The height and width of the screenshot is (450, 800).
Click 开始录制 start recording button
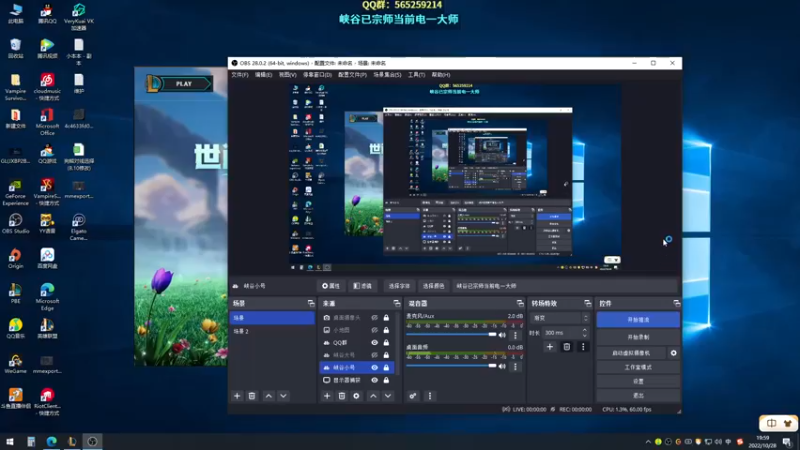pos(638,337)
